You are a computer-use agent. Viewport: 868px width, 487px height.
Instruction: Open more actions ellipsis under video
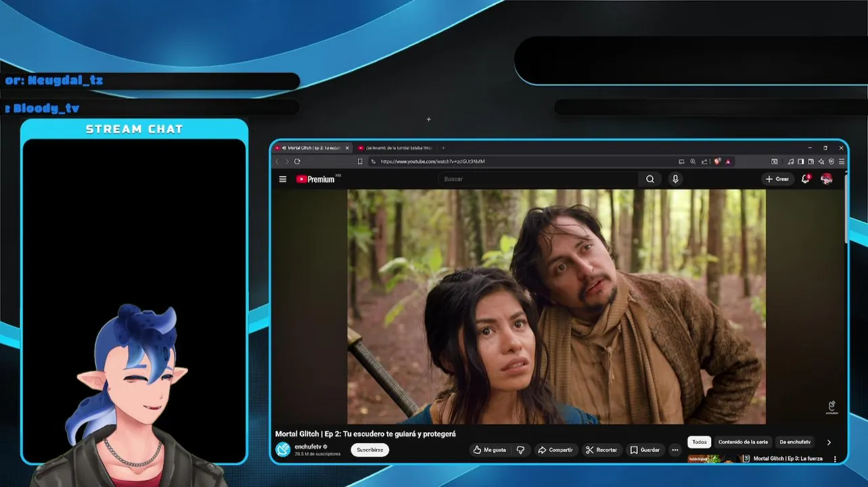click(675, 450)
